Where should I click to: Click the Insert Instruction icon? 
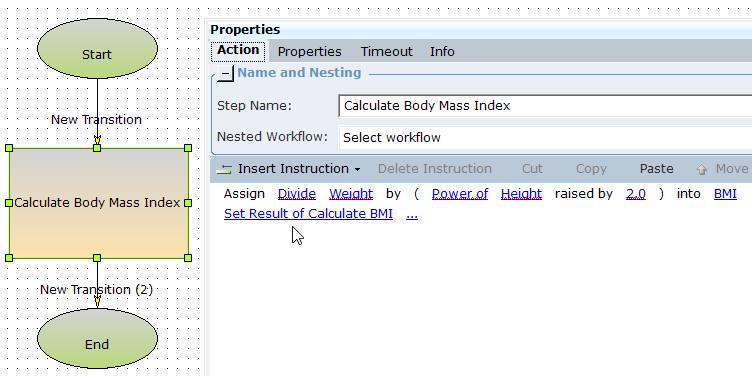point(224,169)
